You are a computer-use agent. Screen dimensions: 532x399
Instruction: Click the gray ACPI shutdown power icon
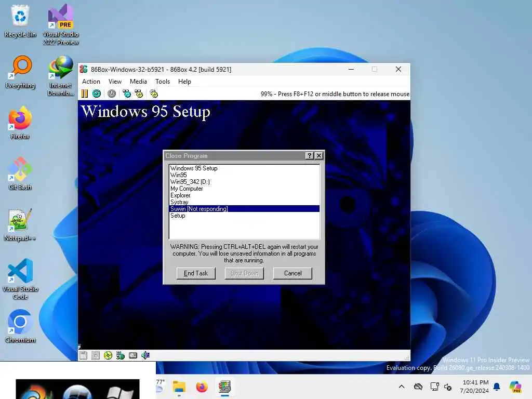(112, 94)
